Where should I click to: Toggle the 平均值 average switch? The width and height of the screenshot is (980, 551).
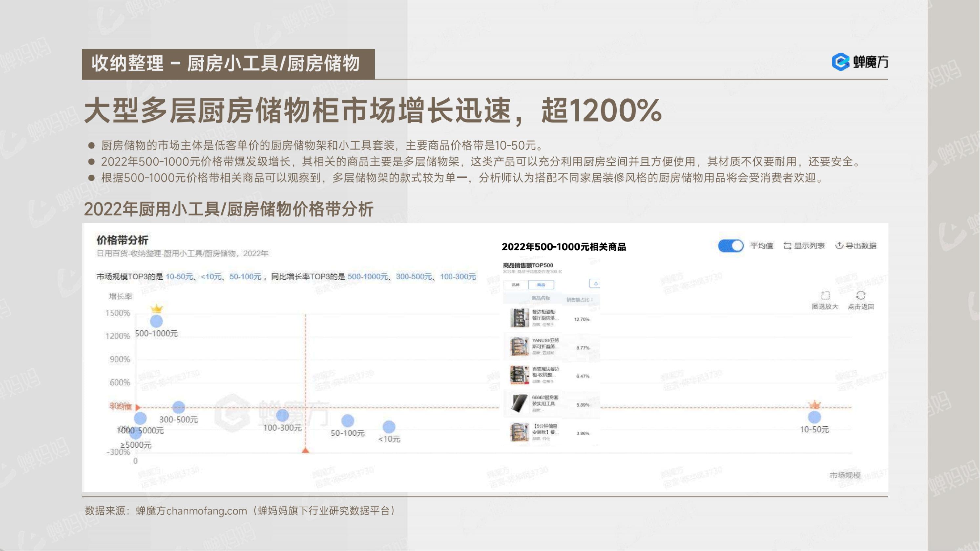point(730,246)
